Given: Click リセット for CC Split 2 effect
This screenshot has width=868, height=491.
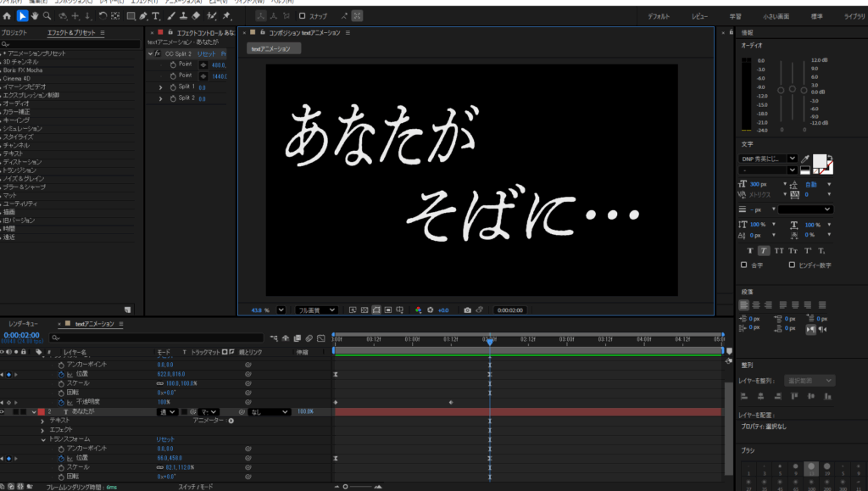Looking at the screenshot, I should [x=206, y=53].
